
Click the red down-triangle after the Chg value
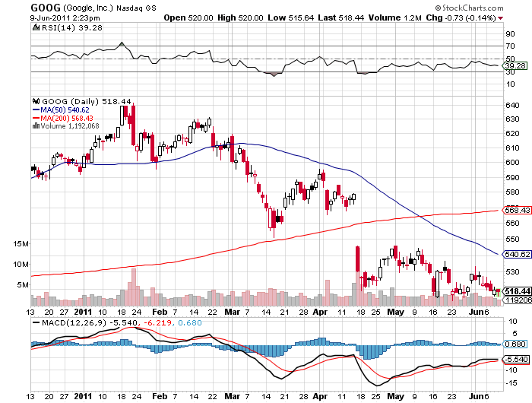(x=501, y=18)
